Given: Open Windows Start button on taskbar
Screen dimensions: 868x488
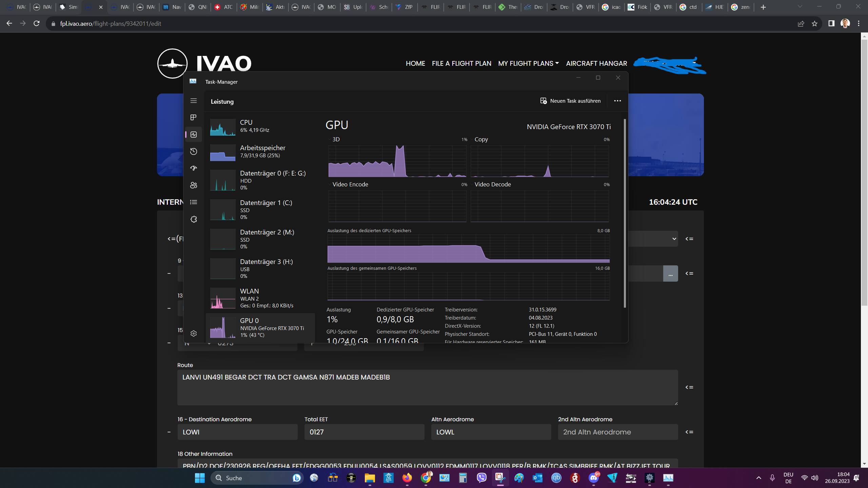Looking at the screenshot, I should point(200,478).
